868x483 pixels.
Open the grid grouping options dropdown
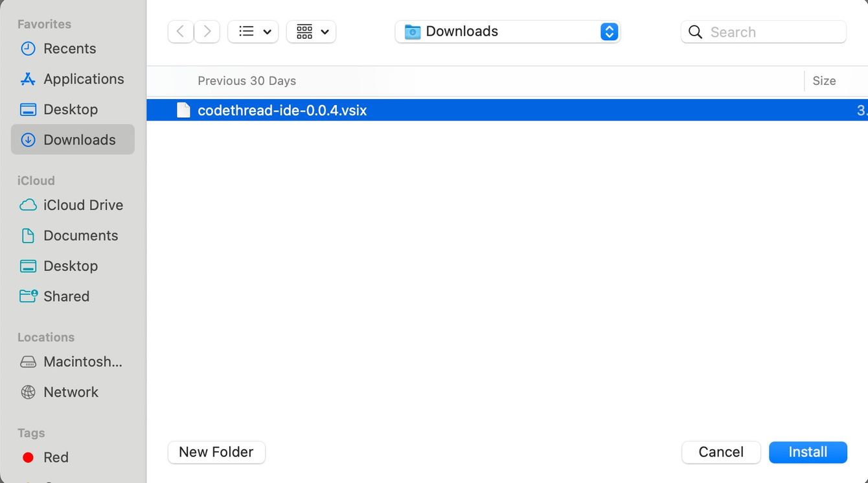[x=312, y=32]
